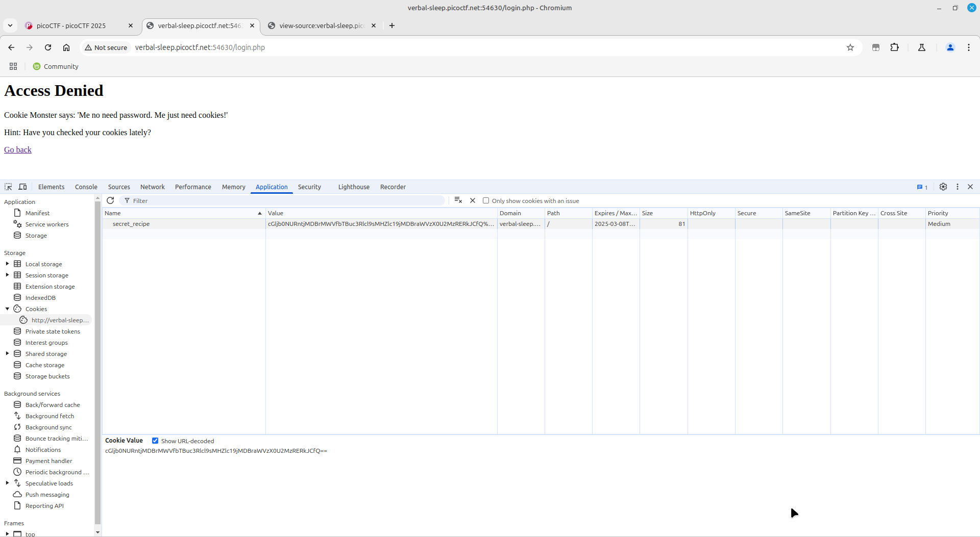Toggle the device toolbar icon
The width and height of the screenshot is (980, 537).
[x=22, y=187]
